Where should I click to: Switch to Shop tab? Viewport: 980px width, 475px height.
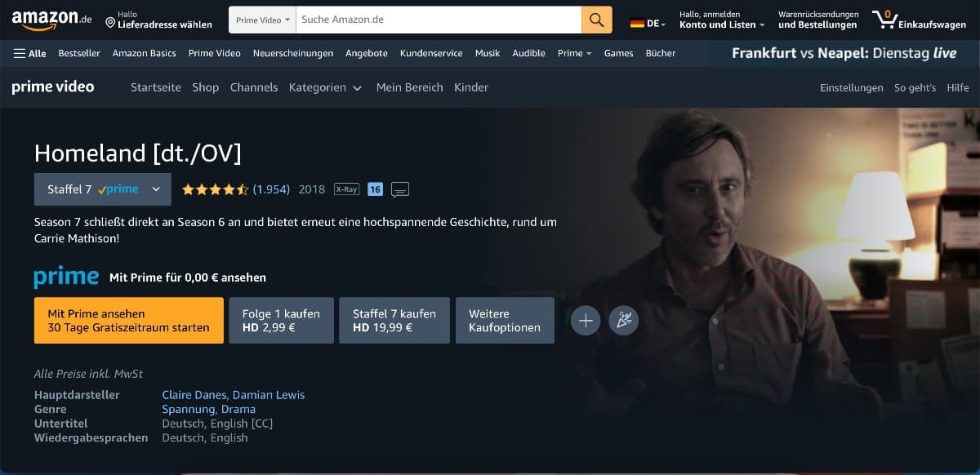click(206, 87)
